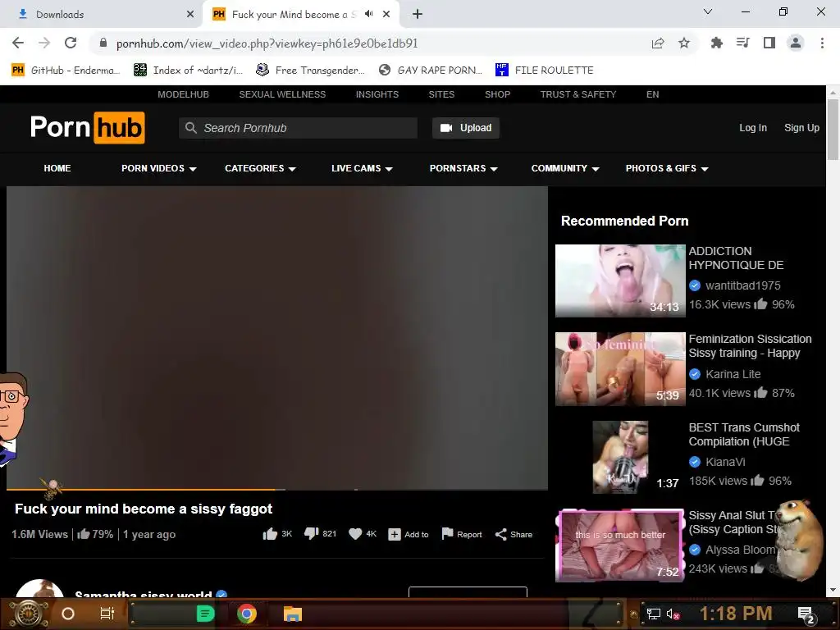
Task: Open the Chrome profile avatar
Action: click(x=796, y=43)
